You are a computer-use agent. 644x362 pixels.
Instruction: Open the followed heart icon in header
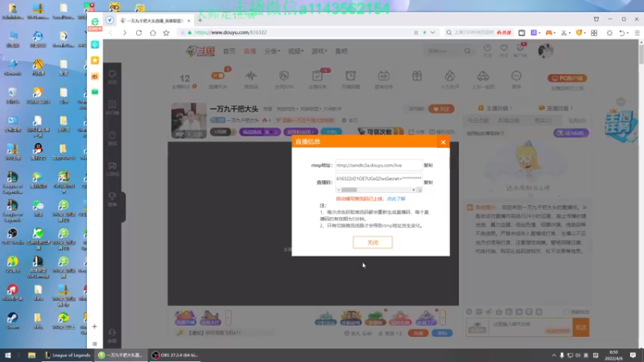coord(504,48)
